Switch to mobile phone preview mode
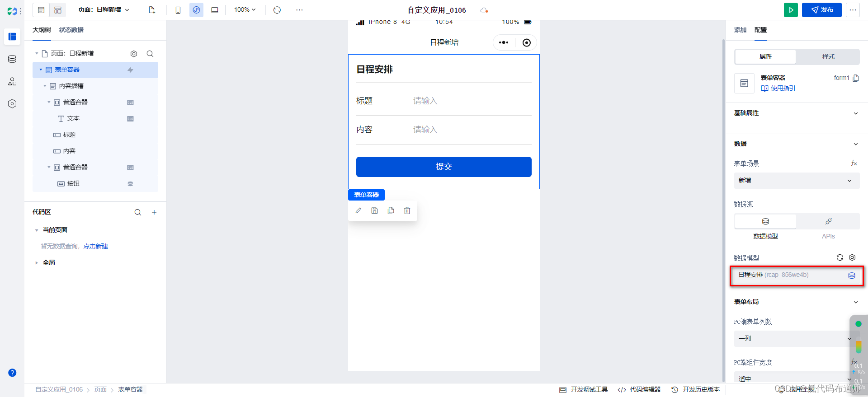The width and height of the screenshot is (868, 397). [x=178, y=10]
